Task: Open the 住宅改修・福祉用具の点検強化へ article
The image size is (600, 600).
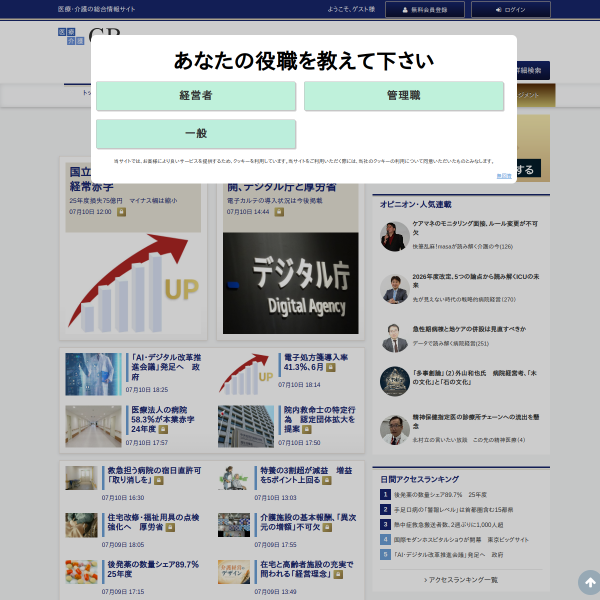Action: (x=153, y=522)
